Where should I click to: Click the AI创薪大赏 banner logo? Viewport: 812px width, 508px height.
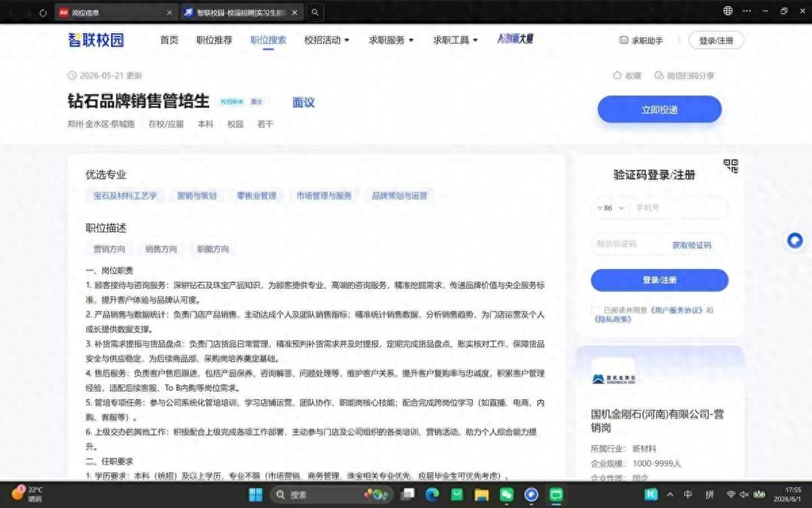pyautogui.click(x=516, y=39)
